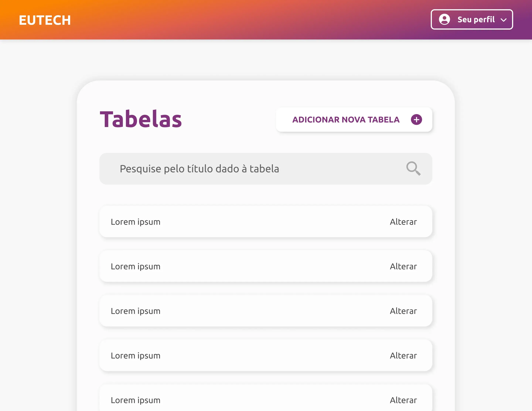
Task: Click Alterar on the first row
Action: coord(403,222)
